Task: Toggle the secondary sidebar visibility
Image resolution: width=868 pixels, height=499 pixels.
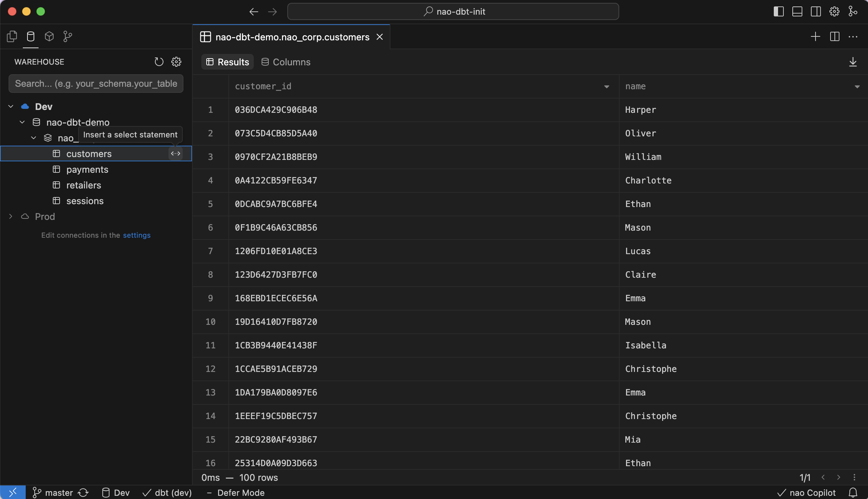Action: 816,11
